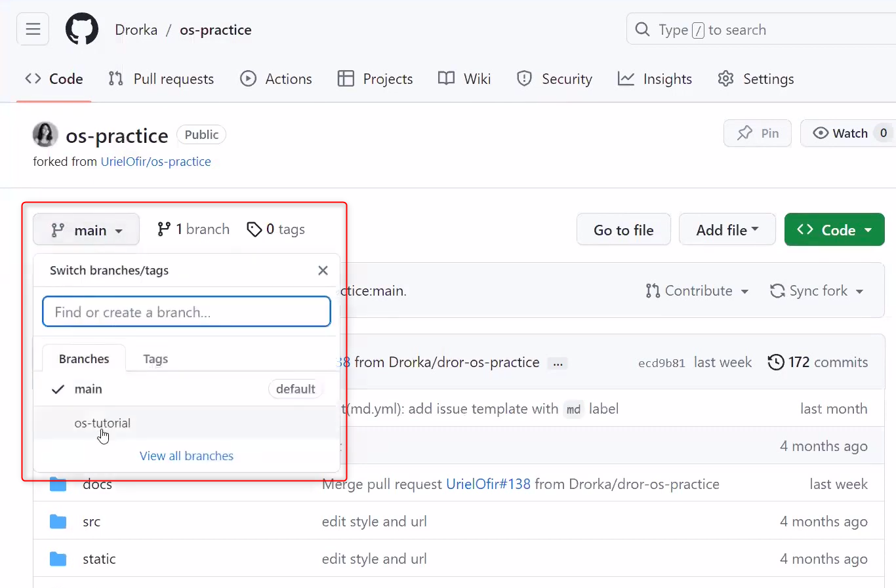Open the 'View all branches' link
This screenshot has width=896, height=588.
tap(186, 456)
